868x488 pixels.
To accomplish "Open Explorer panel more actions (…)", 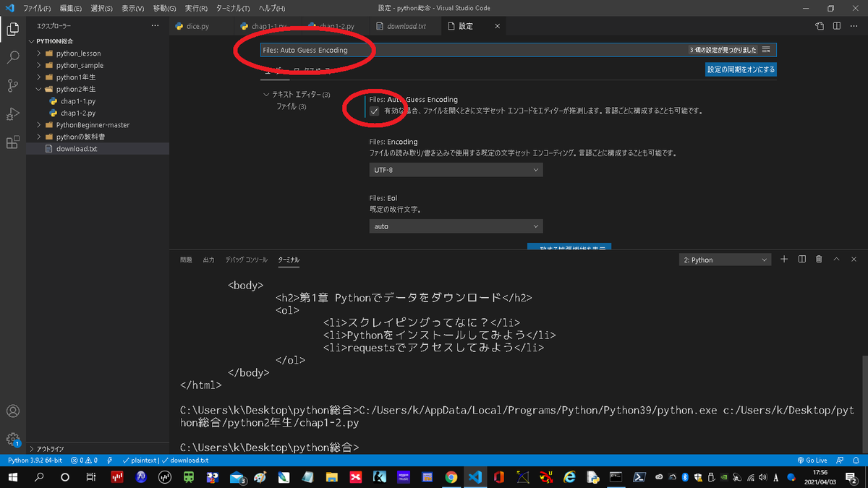I will point(155,26).
